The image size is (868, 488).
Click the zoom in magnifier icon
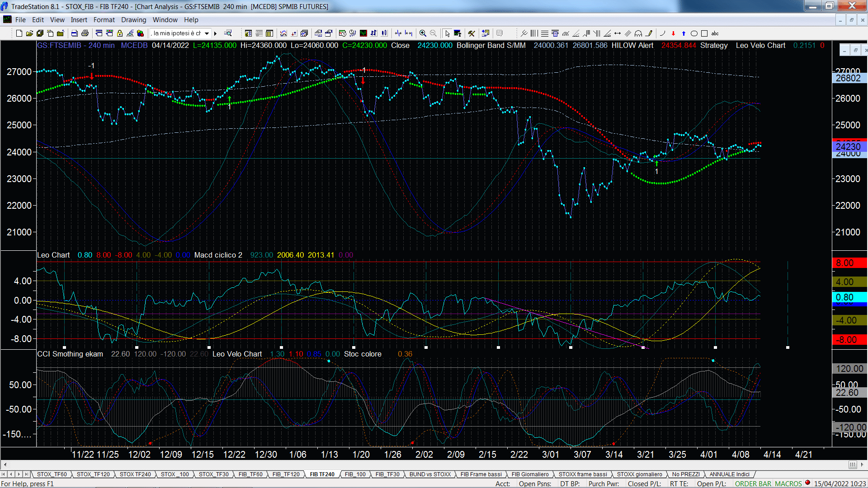tap(423, 33)
